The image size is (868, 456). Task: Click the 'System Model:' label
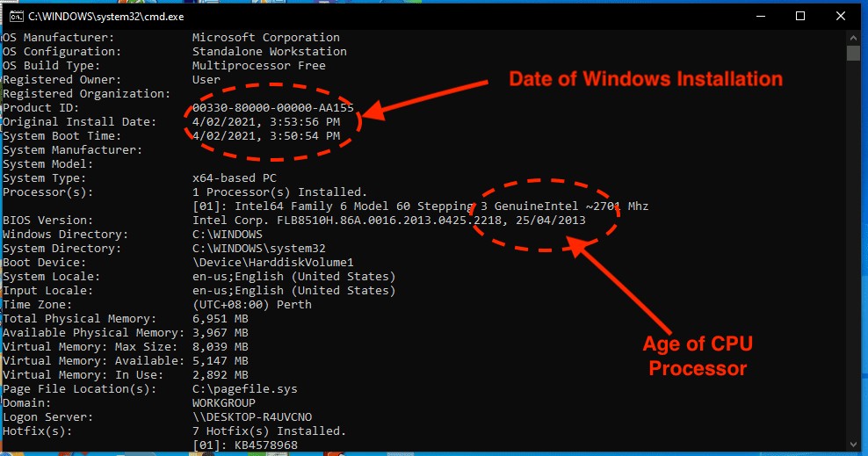(47, 164)
